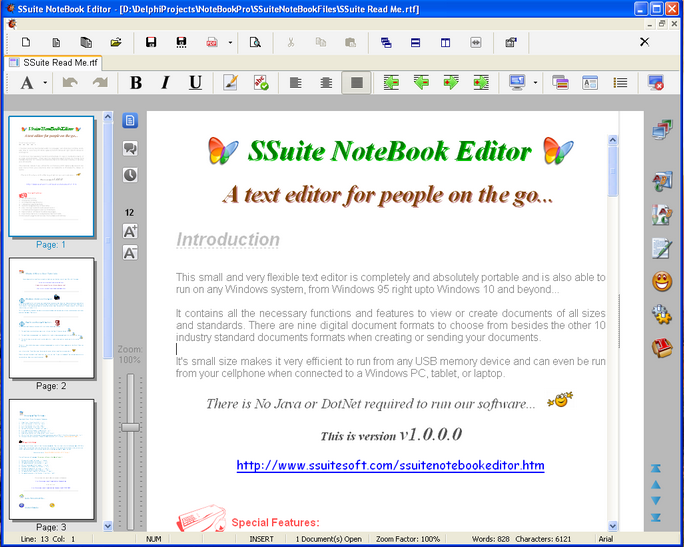Open the notepad with pencil sidebar icon
This screenshot has height=547, width=684.
(x=662, y=248)
